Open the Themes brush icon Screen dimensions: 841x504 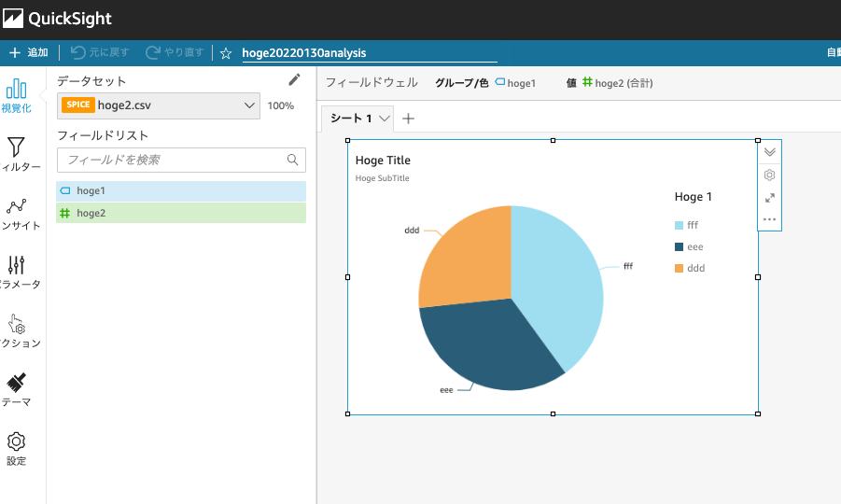(x=16, y=384)
